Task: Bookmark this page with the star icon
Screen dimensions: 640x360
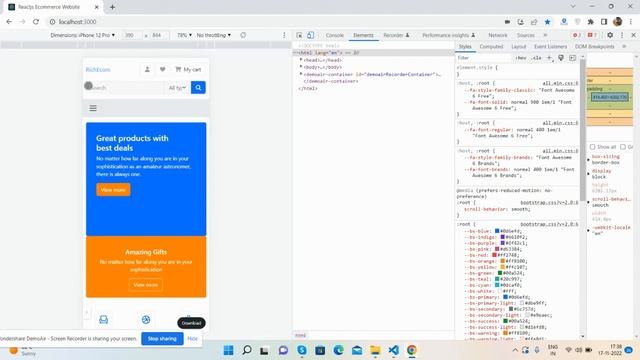Action: tap(548, 22)
